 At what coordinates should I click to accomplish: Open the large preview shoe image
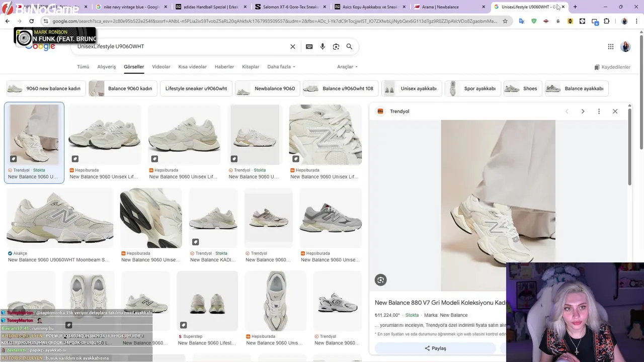pos(498,205)
